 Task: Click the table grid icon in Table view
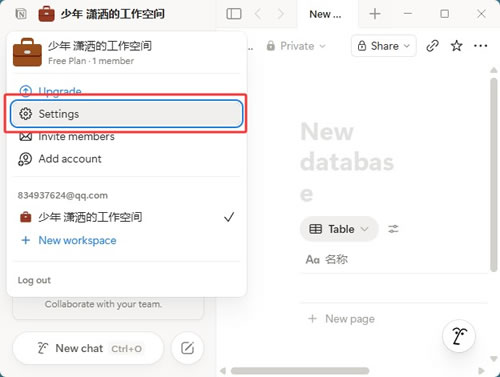point(315,229)
